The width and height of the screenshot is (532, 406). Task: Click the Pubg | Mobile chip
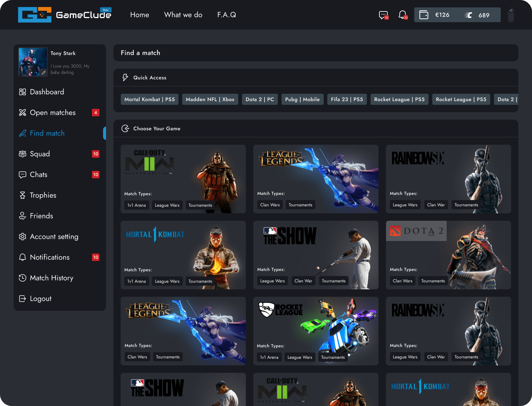tap(303, 99)
